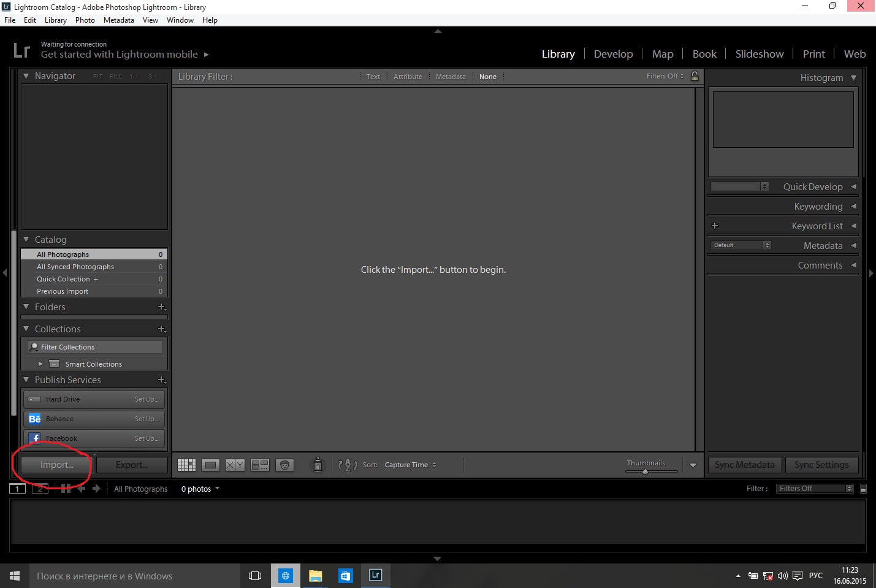Open Windows Store from taskbar
Viewport: 876px width, 588px height.
[x=345, y=576]
